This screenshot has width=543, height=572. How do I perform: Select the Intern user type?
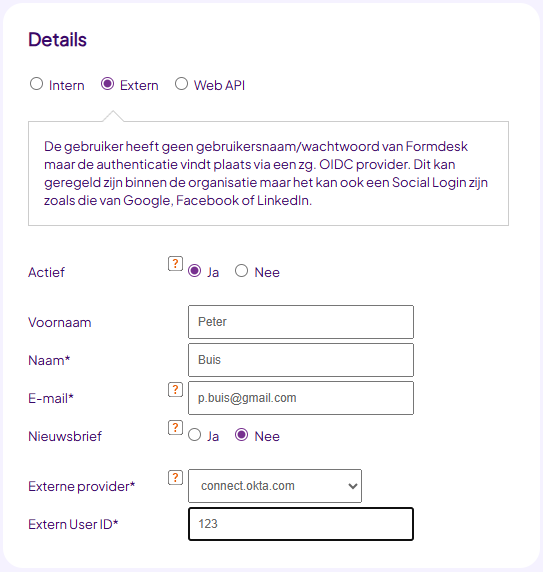pyautogui.click(x=36, y=84)
